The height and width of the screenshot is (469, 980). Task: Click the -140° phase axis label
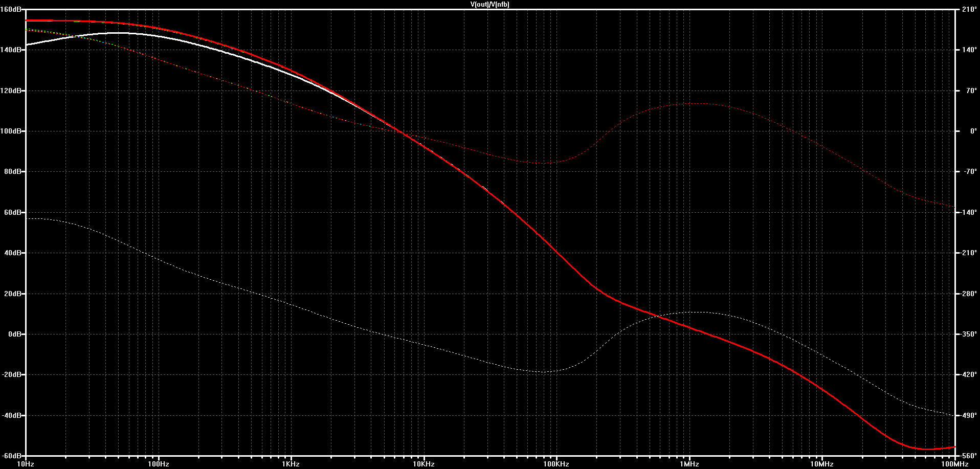click(x=969, y=212)
